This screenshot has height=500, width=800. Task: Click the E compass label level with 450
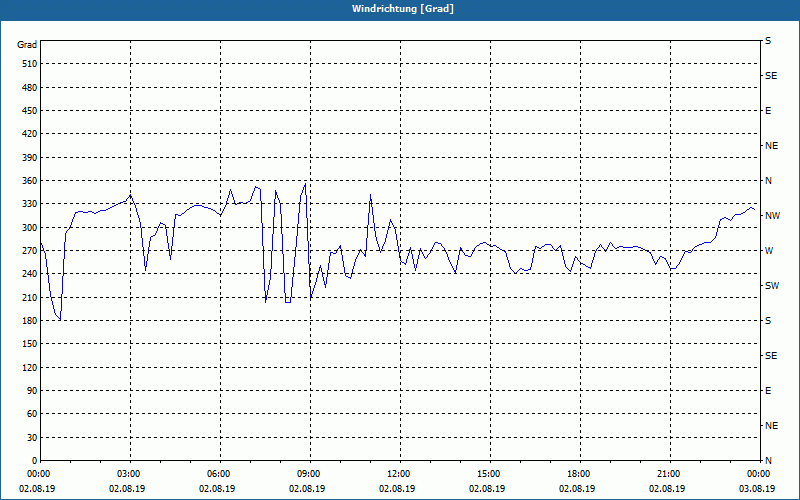click(768, 111)
